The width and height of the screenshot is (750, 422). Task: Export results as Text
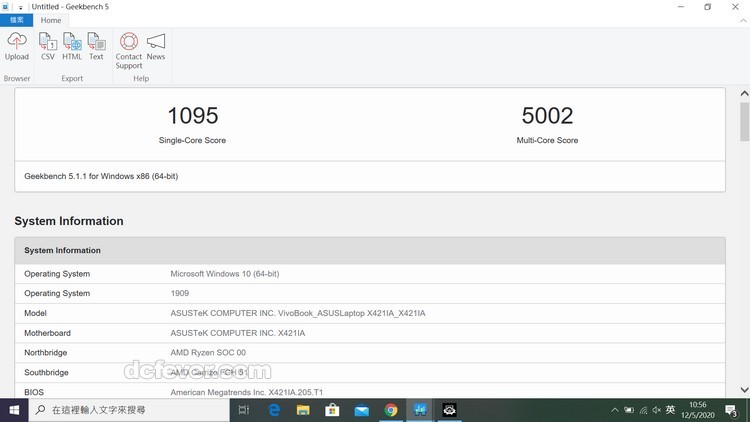pos(96,46)
